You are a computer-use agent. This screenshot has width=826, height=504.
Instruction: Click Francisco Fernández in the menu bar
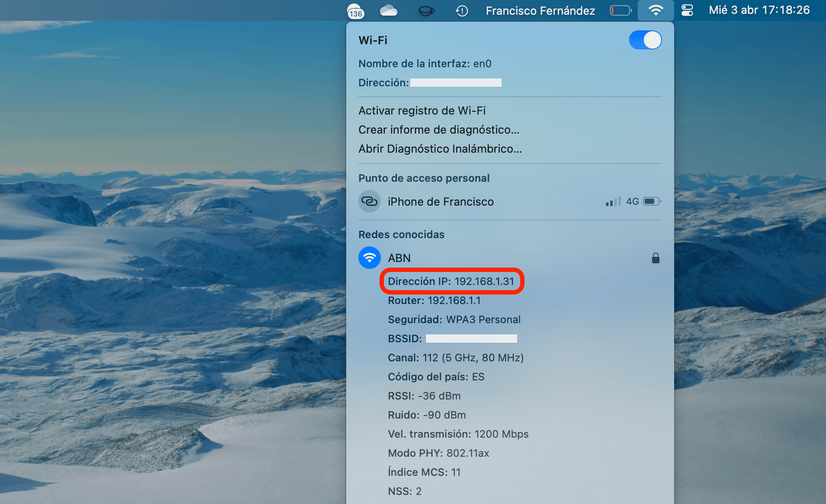tap(539, 10)
